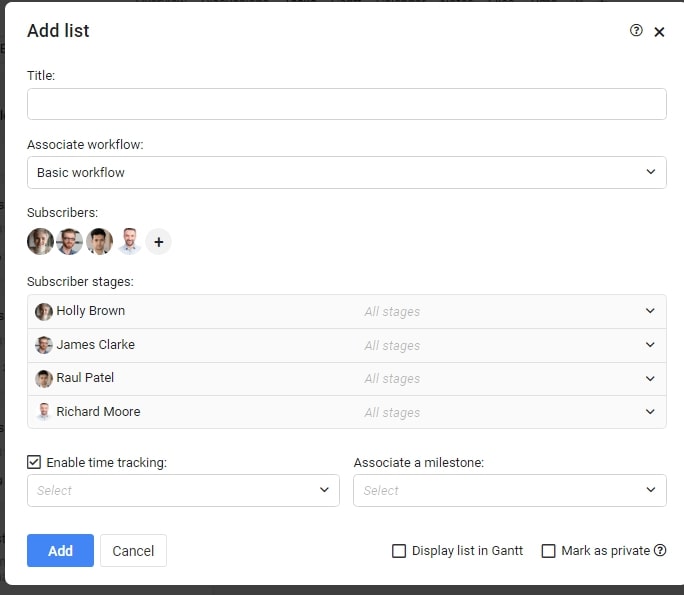Select Raul Patel's avatar in Subscribers
684x595 pixels.
99,241
